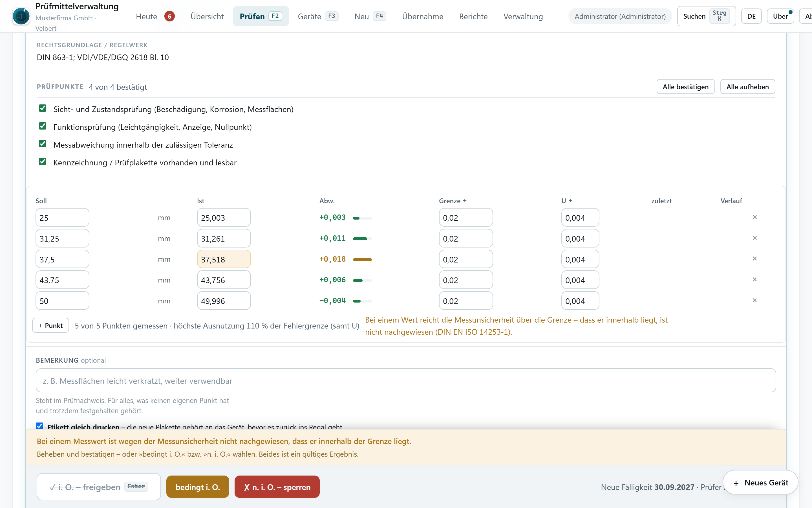Go to the Neu tab
This screenshot has height=508, width=812.
370,16
